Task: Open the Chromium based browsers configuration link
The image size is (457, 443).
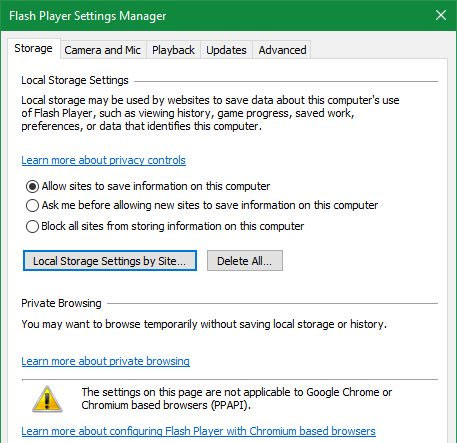Action: point(198,431)
